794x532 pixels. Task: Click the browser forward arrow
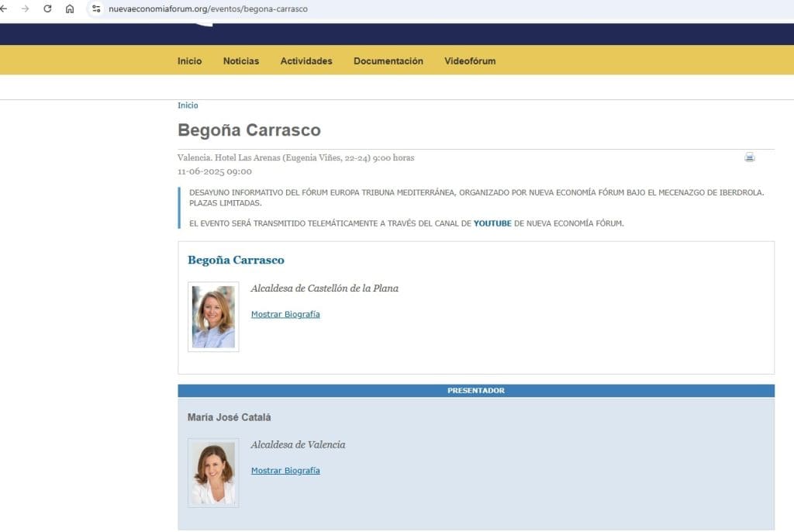coord(25,9)
